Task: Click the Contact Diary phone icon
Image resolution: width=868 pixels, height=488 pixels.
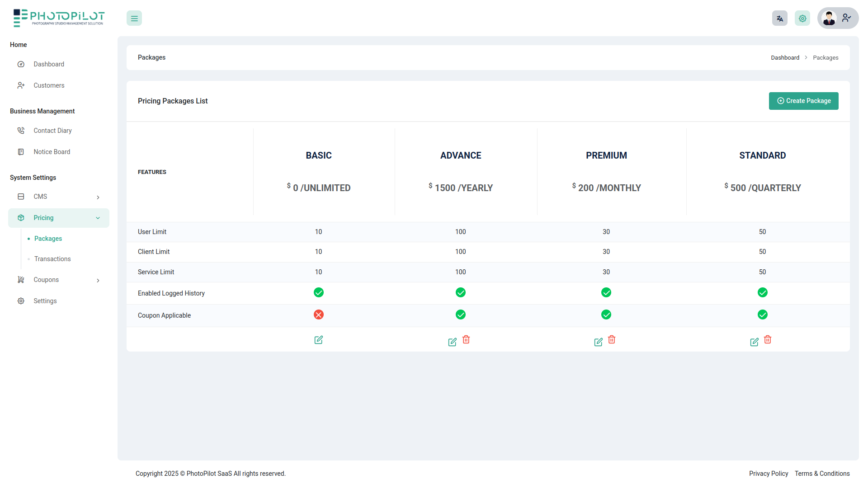Action: click(21, 131)
